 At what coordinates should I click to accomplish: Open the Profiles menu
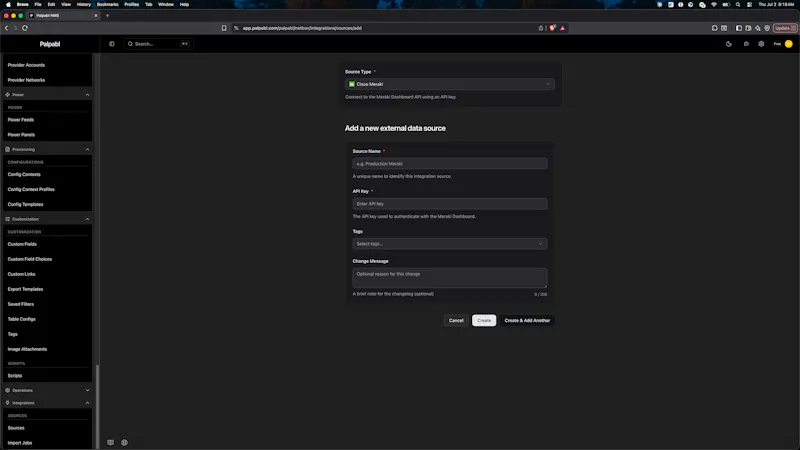(x=132, y=5)
